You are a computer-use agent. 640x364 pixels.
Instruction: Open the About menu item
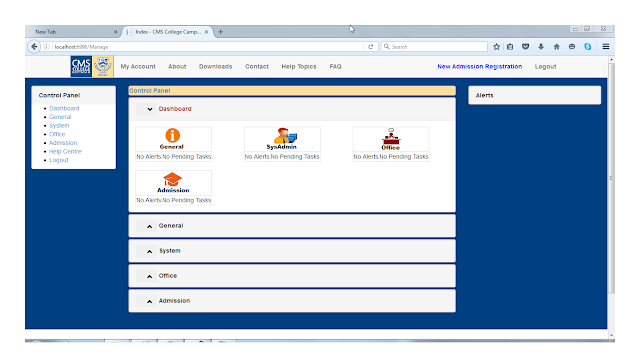tap(177, 67)
